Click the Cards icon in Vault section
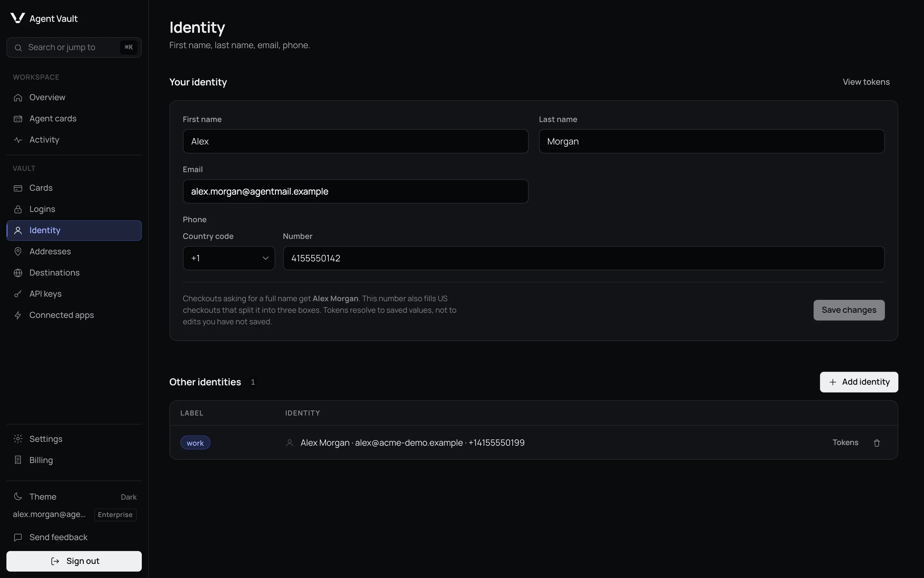 pyautogui.click(x=18, y=188)
